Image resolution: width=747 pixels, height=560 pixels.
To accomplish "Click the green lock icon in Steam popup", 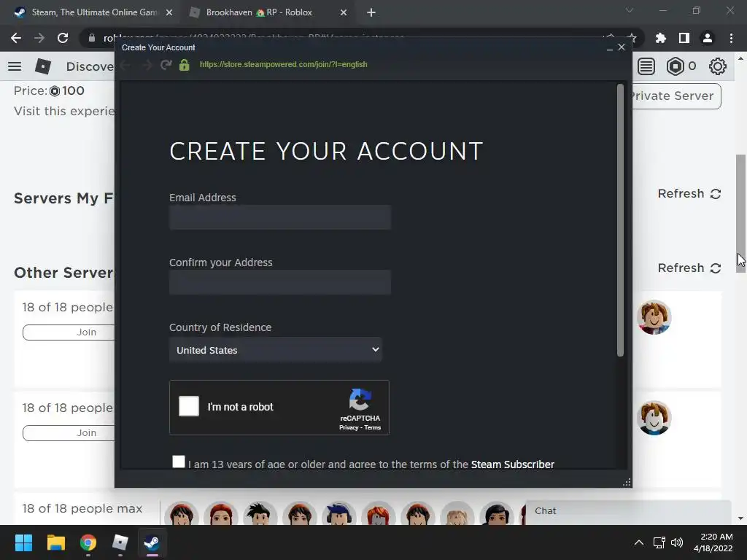I will [x=185, y=65].
